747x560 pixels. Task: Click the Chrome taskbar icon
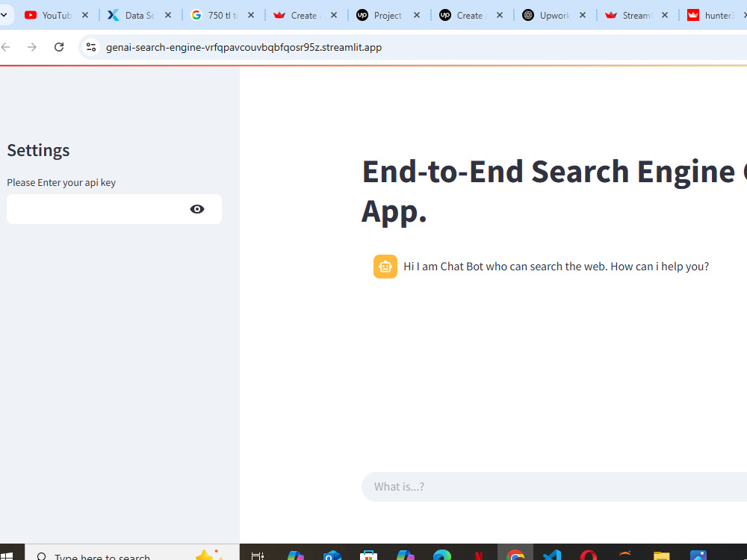tap(515, 554)
